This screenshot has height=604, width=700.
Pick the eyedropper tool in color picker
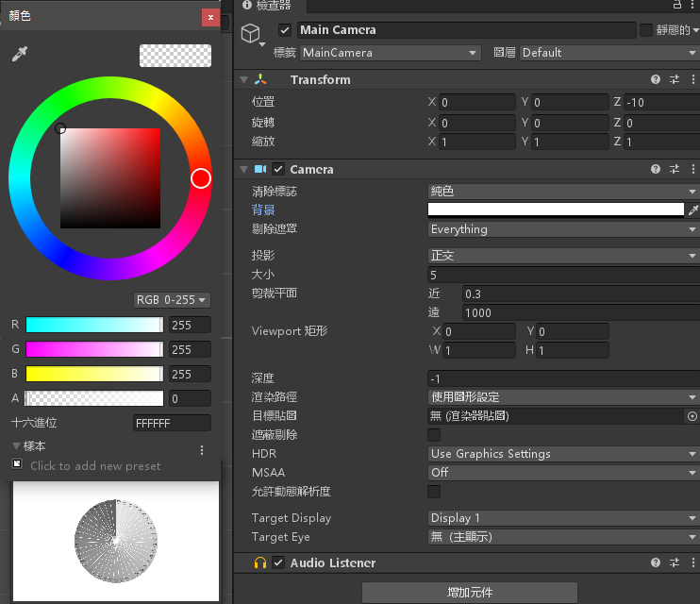20,56
